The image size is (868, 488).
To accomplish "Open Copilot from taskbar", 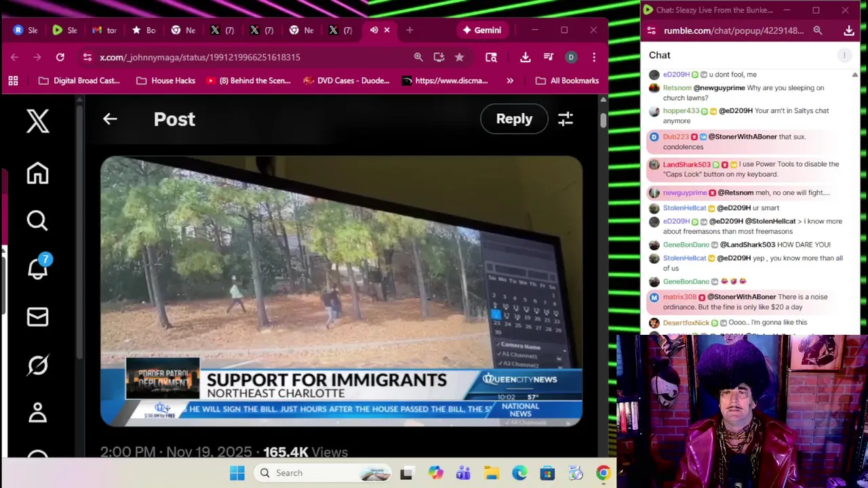I will tap(435, 473).
